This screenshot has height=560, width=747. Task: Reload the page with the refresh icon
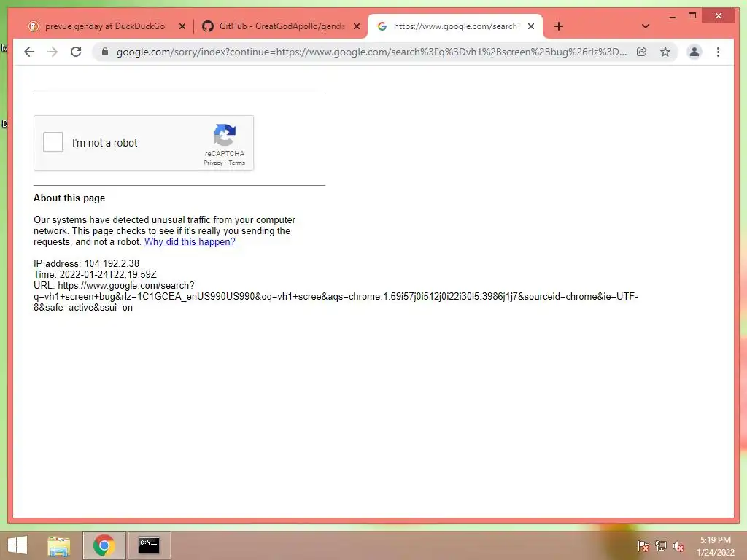(76, 52)
